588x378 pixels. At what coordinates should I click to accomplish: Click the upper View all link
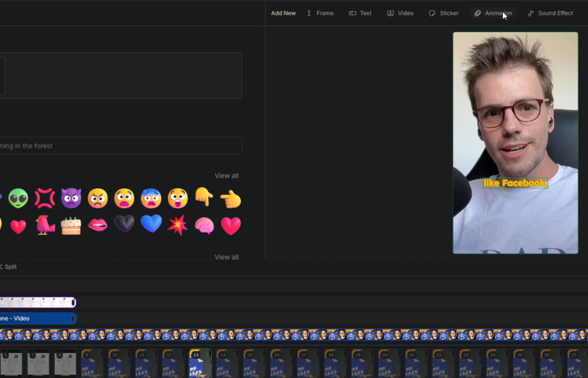pyautogui.click(x=226, y=176)
